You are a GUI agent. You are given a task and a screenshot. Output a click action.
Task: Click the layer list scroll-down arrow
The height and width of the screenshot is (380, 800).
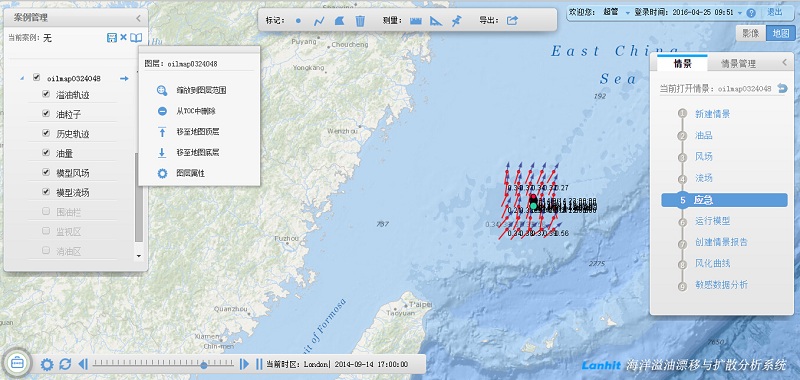coord(139,256)
